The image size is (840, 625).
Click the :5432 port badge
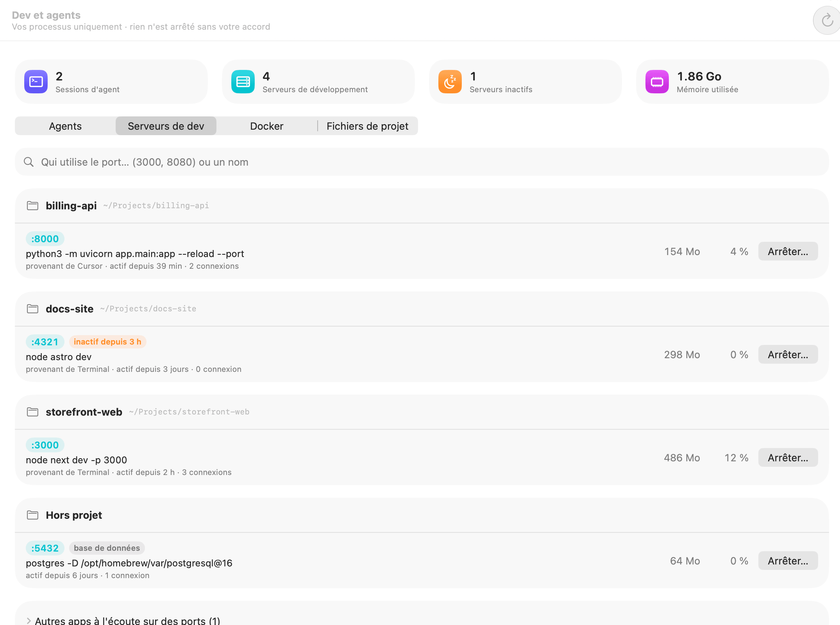pyautogui.click(x=45, y=548)
